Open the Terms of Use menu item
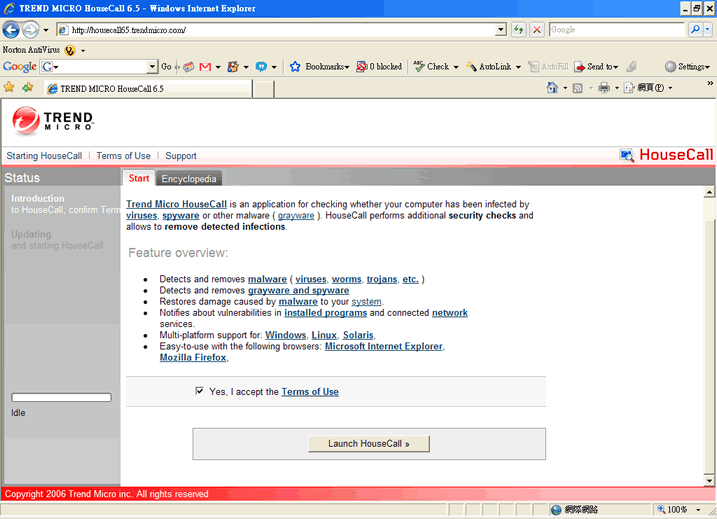The width and height of the screenshot is (717, 519). point(123,156)
